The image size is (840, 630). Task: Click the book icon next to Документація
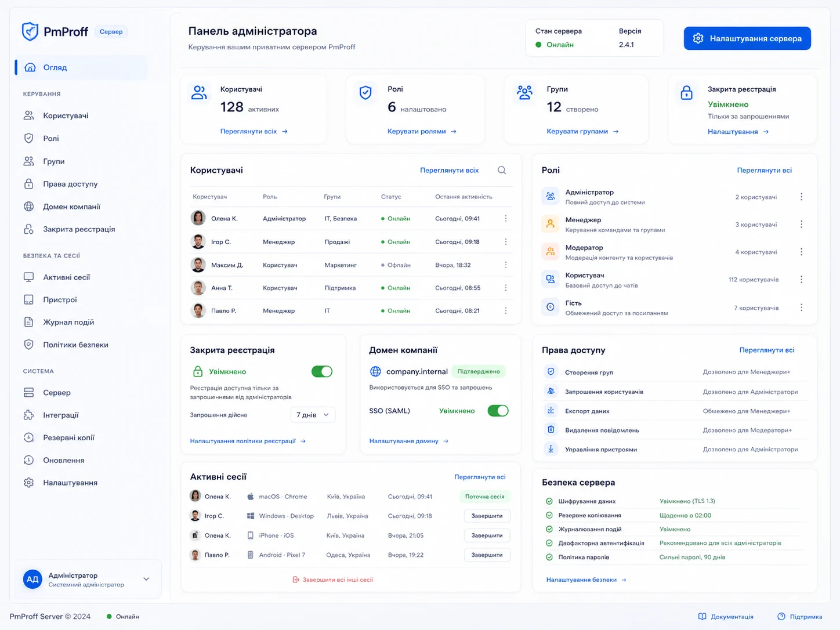click(702, 617)
